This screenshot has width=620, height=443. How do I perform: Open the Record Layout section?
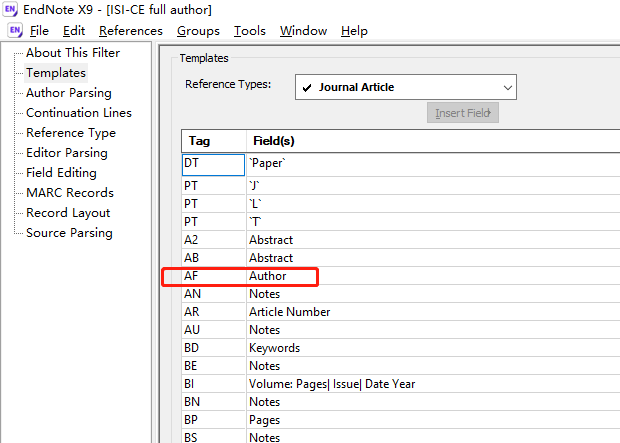68,213
